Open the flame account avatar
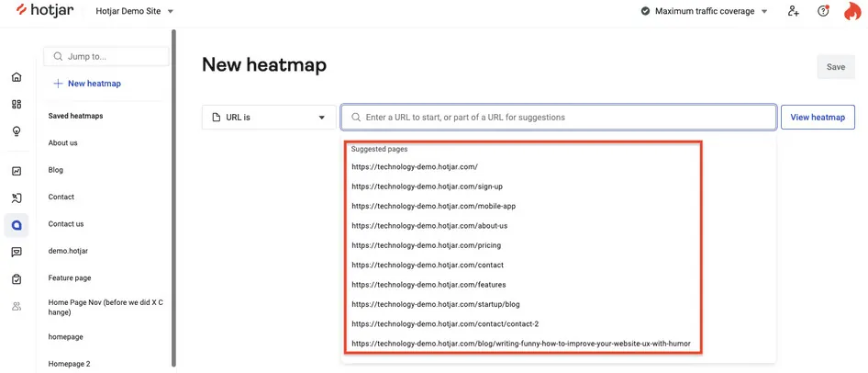The height and width of the screenshot is (373, 868). pyautogui.click(x=853, y=11)
